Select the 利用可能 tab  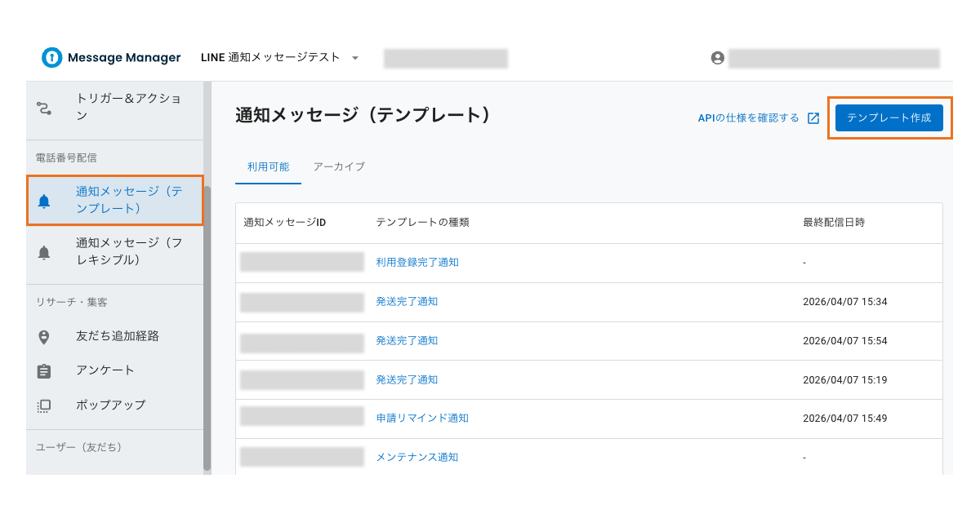(x=268, y=166)
